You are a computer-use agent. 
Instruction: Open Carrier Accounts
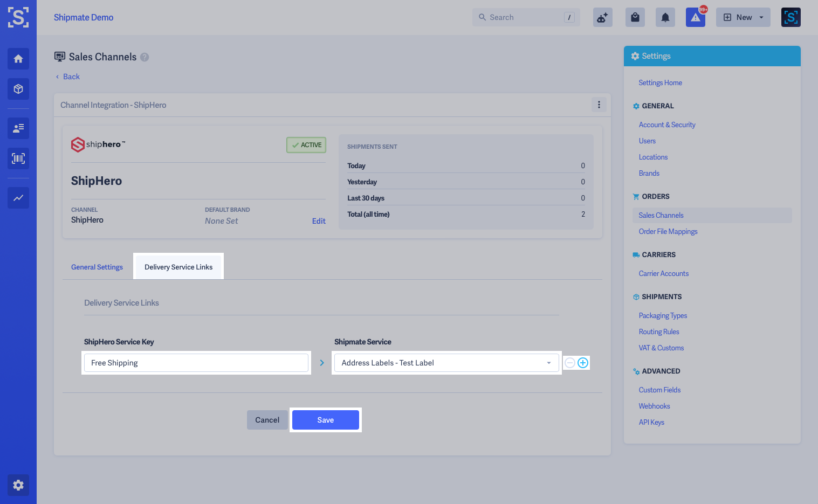pyautogui.click(x=664, y=273)
